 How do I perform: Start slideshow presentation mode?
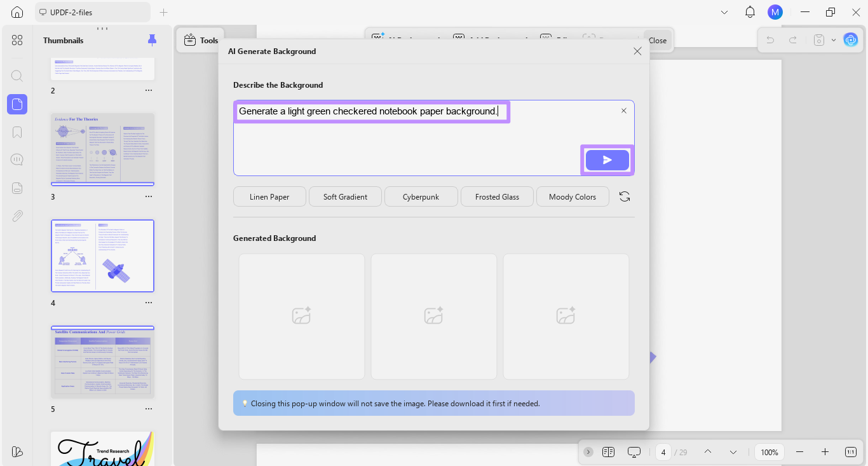click(x=634, y=452)
